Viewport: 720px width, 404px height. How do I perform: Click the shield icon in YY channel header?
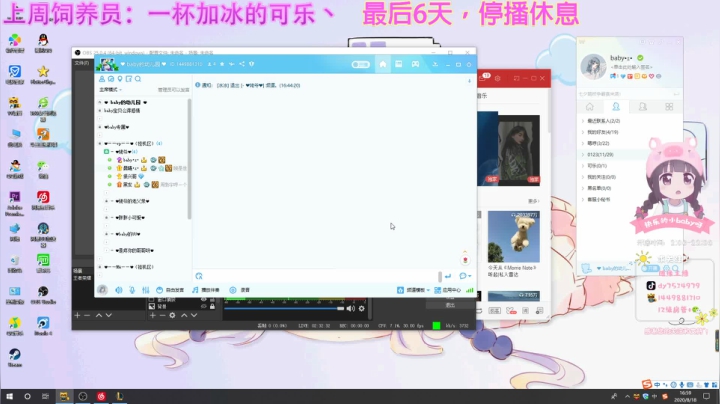coord(252,64)
